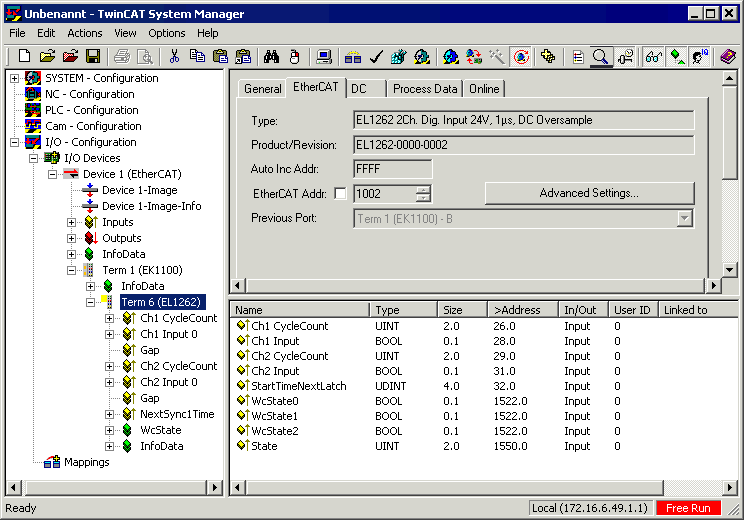
Task: Open the File menu
Action: pyautogui.click(x=17, y=33)
